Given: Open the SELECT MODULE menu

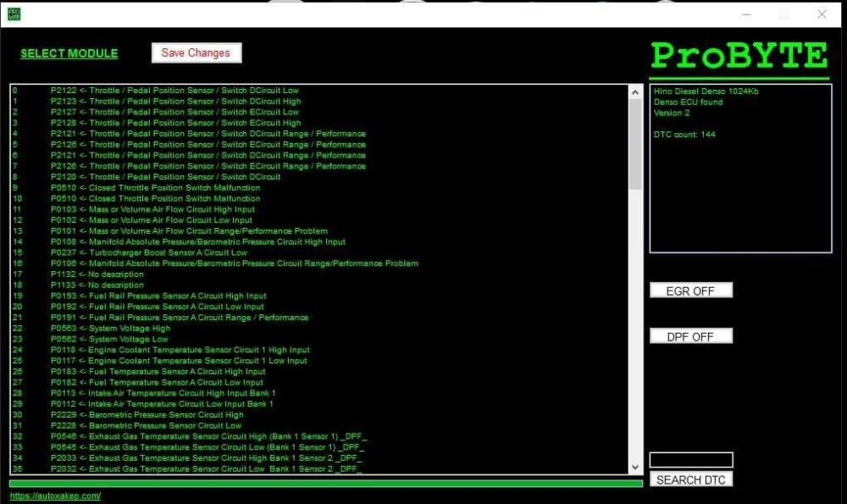Looking at the screenshot, I should (68, 53).
